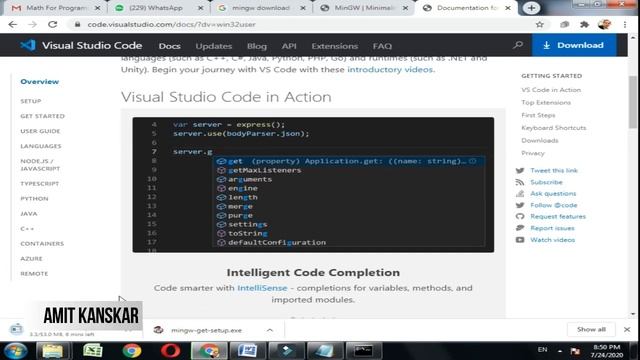Expand the JAVA sidebar section
The image size is (640, 360).
pyautogui.click(x=29, y=214)
